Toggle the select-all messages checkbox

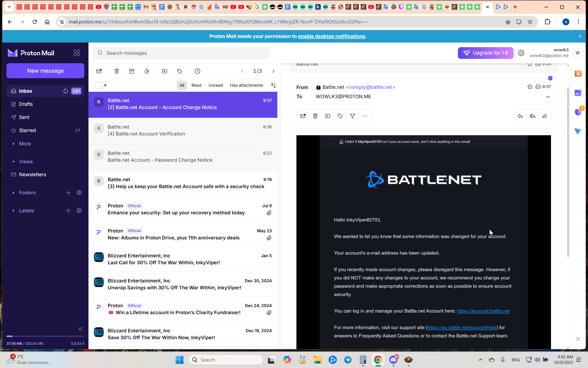point(99,85)
